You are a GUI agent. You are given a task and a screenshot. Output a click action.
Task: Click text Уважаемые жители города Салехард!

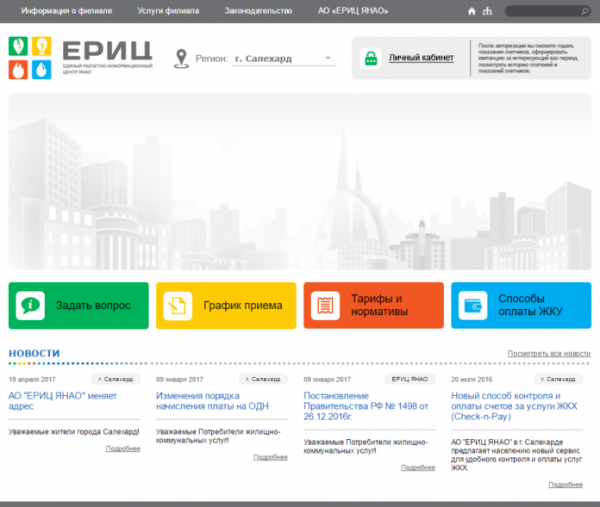click(74, 432)
